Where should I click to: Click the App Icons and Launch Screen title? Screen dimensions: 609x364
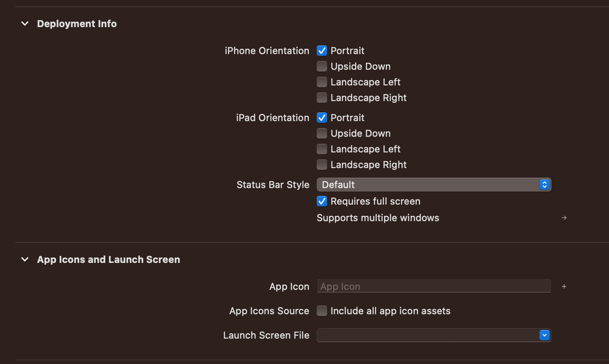(109, 260)
